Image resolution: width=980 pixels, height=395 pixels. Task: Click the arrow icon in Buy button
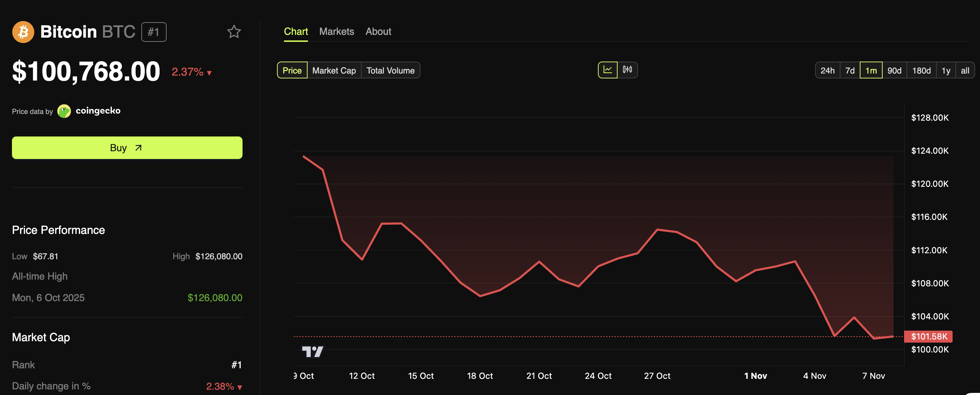pos(138,148)
